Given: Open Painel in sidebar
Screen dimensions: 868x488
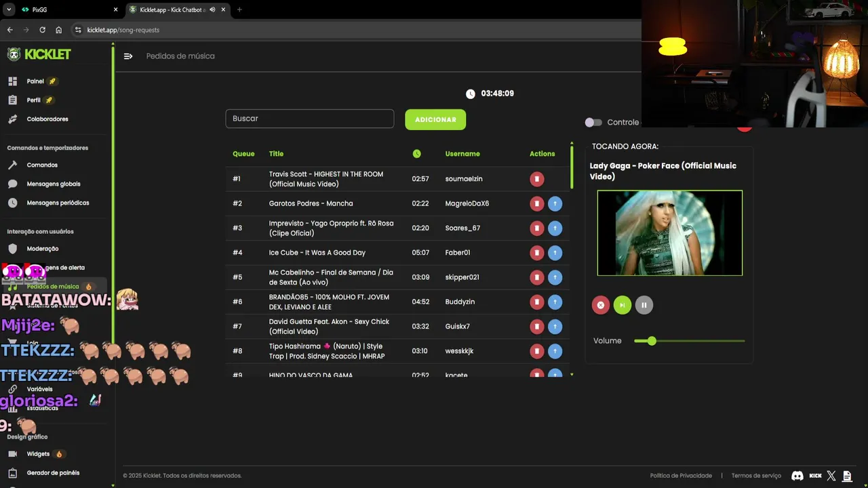Looking at the screenshot, I should [35, 81].
